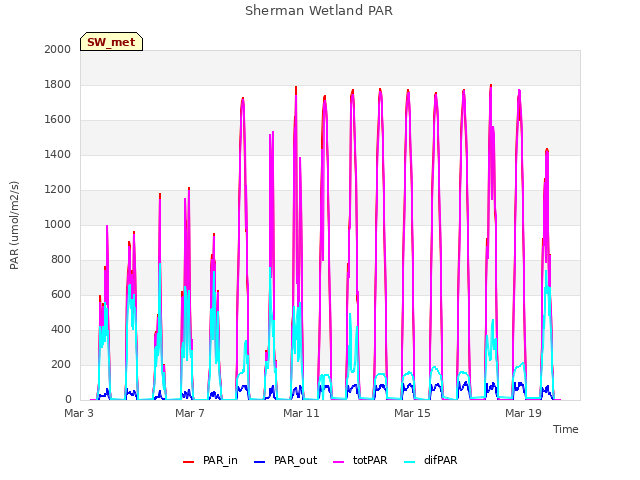Viewport: 640px width, 480px height.
Task: Click the Mar 15 x-axis tick label
Action: (412, 413)
